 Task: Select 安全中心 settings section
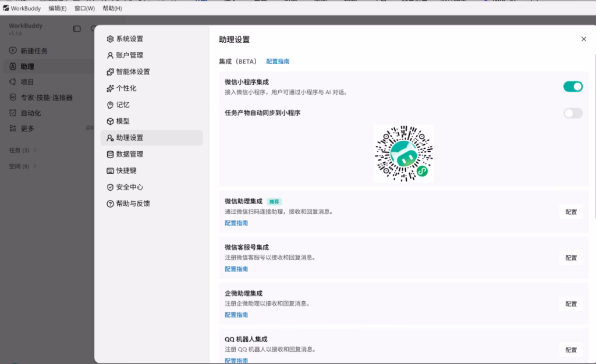(152, 187)
